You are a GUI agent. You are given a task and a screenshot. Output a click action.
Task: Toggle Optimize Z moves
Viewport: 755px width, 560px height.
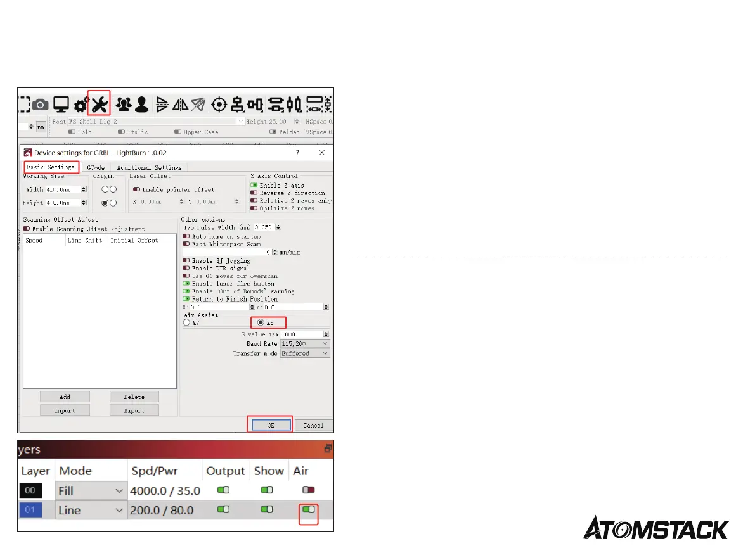[x=254, y=208]
